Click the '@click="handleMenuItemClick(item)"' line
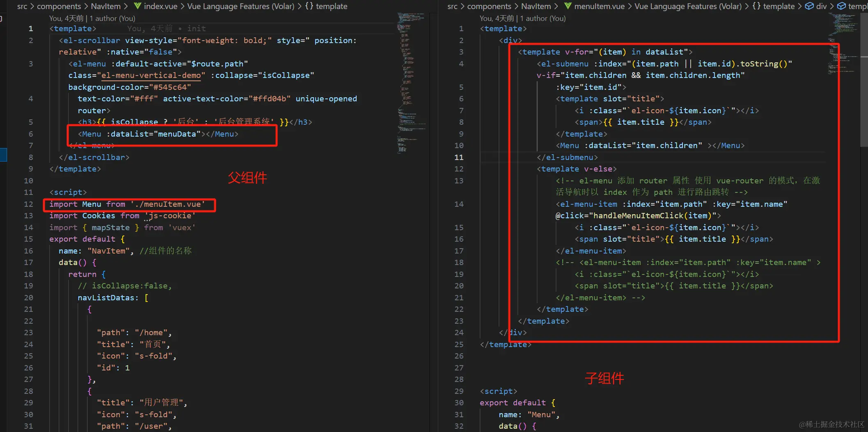 638,216
